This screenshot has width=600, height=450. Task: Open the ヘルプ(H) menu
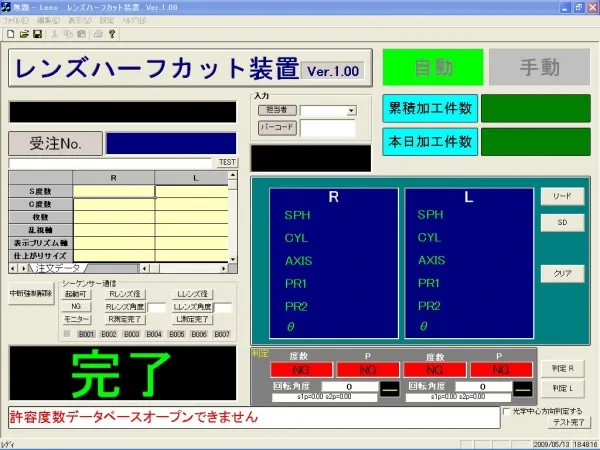pos(134,20)
